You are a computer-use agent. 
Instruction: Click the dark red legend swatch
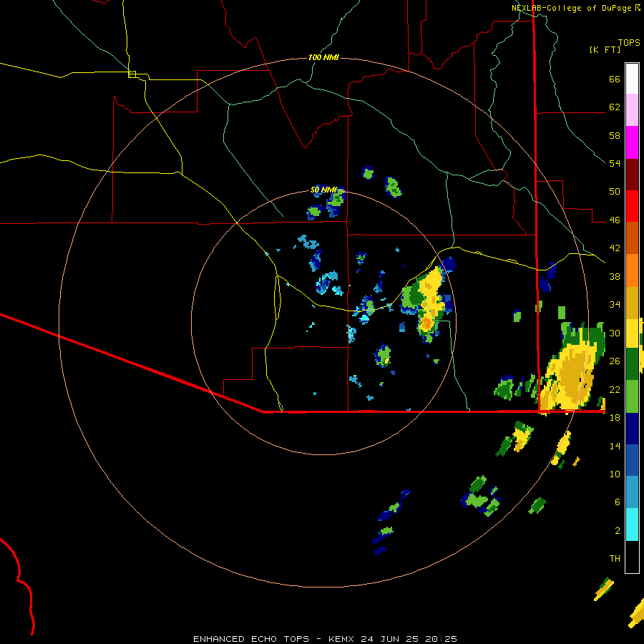click(x=632, y=174)
